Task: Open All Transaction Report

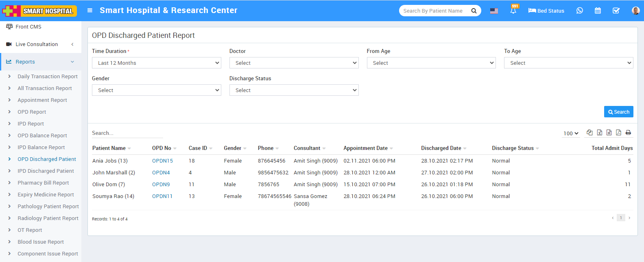Action: [x=45, y=88]
